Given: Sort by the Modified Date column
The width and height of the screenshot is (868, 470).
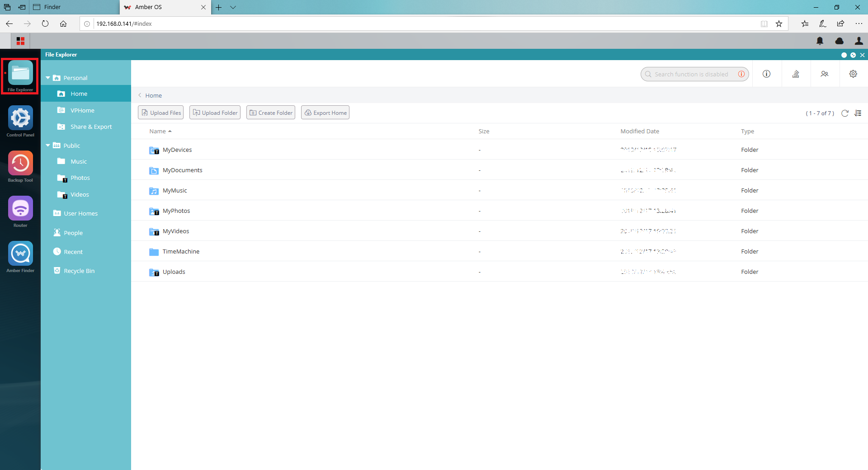Looking at the screenshot, I should [640, 131].
